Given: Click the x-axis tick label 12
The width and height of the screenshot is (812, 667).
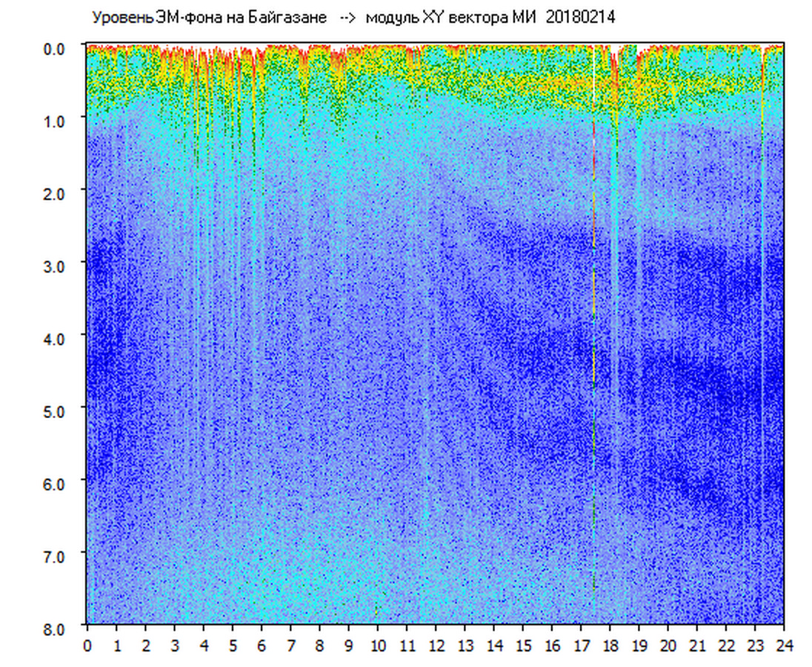Looking at the screenshot, I should point(436,646).
